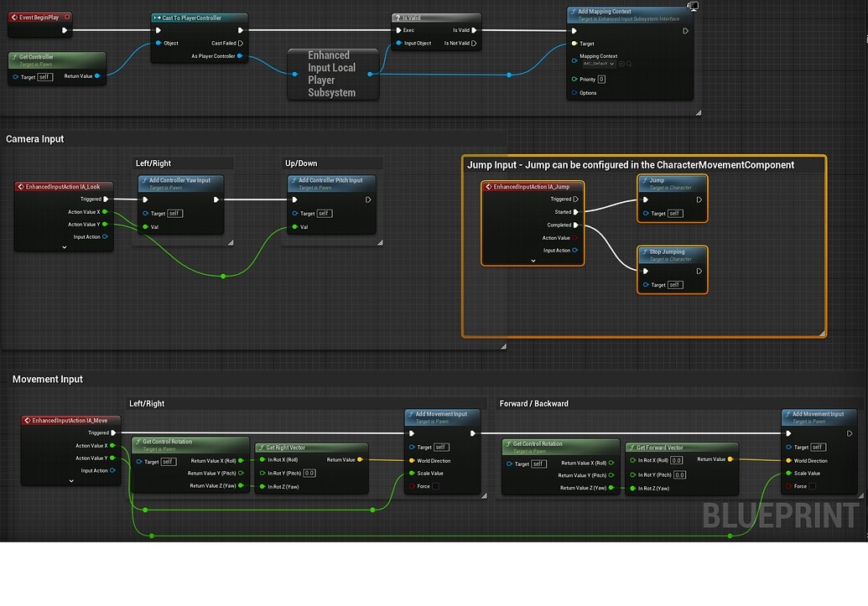
Task: Open the IMC_Default mapping context dropdown
Action: point(611,64)
